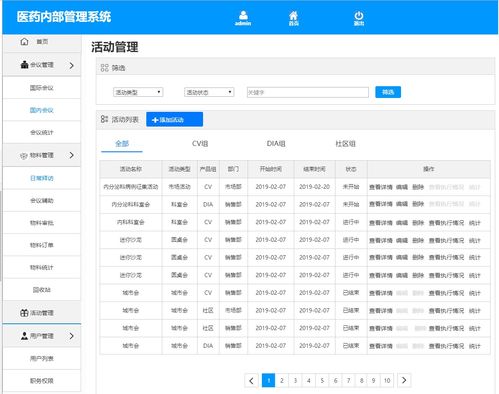Click end date 2019-02-20 cell

click(x=314, y=187)
